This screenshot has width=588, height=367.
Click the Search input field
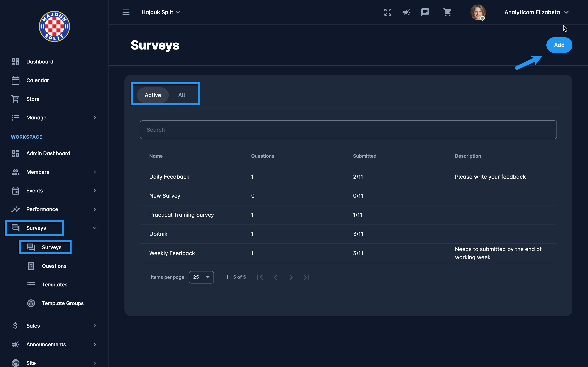[x=348, y=130]
